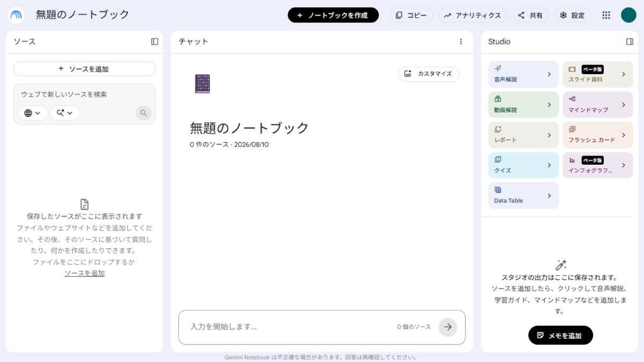
Task: Open the チャット three-dot options menu
Action: (460, 41)
